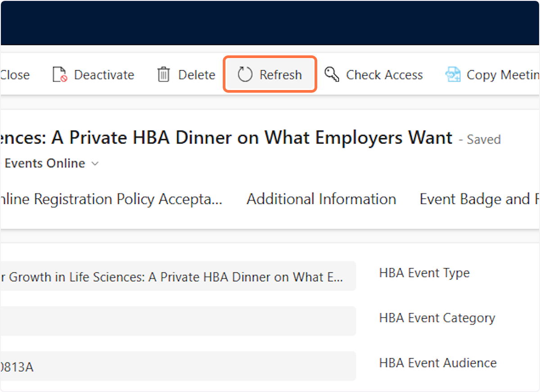
Task: Click the HBA Event Audience label
Action: 438,363
